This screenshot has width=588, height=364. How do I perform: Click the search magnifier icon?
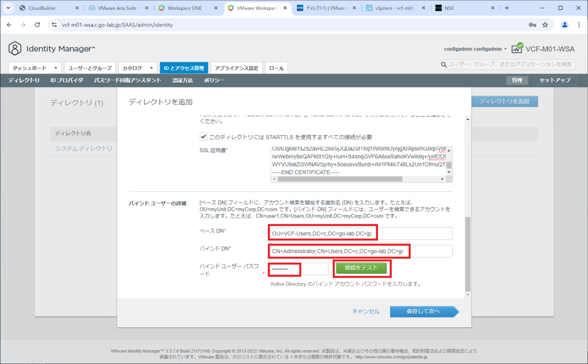pyautogui.click(x=444, y=65)
